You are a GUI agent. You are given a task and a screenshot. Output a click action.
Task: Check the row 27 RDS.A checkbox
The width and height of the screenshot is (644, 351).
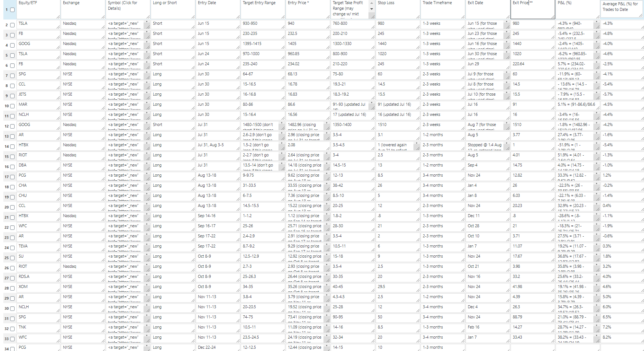[12, 278]
